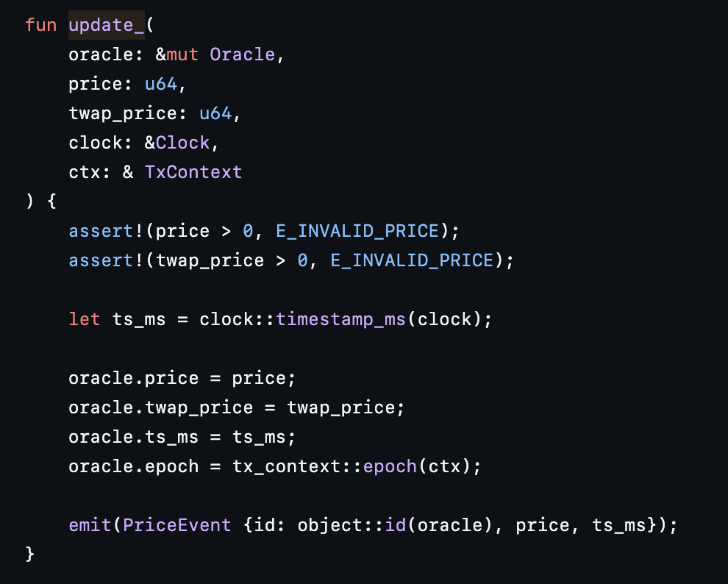The width and height of the screenshot is (728, 584).
Task: Click the fun keyword
Action: coord(41,25)
